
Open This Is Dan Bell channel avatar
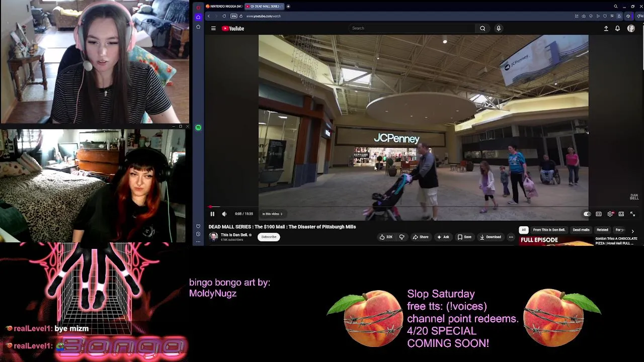pyautogui.click(x=213, y=237)
